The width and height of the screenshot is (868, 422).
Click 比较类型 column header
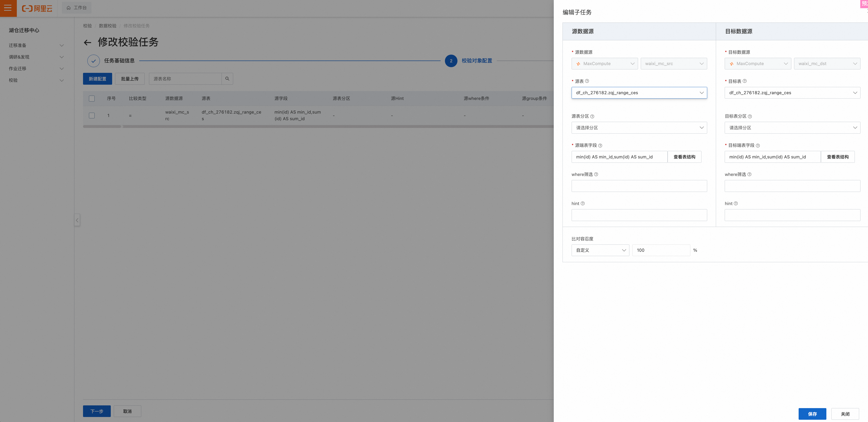[x=137, y=98]
